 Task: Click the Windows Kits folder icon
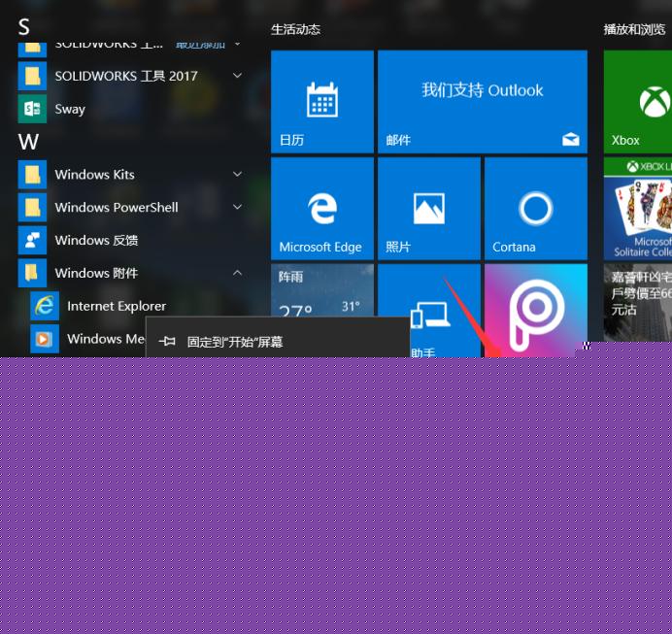[x=32, y=175]
